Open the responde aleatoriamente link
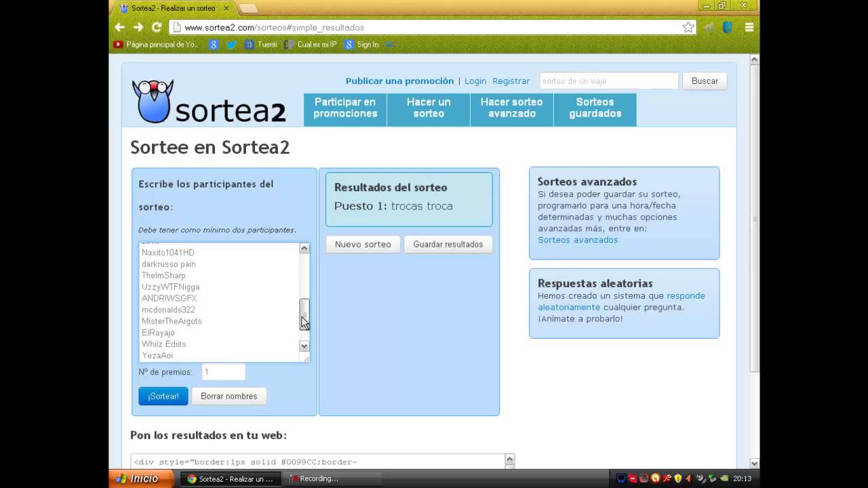Image resolution: width=868 pixels, height=488 pixels. [621, 302]
